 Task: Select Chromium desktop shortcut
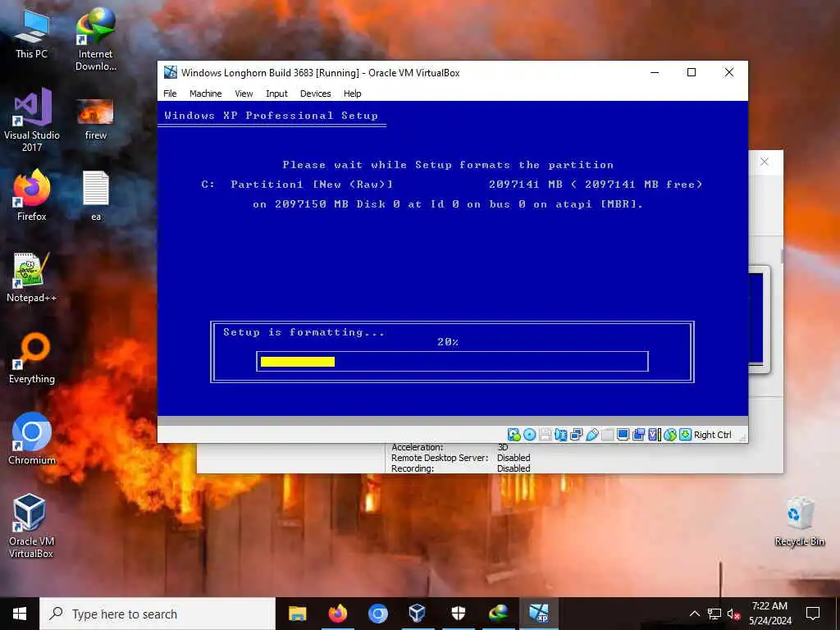32,439
